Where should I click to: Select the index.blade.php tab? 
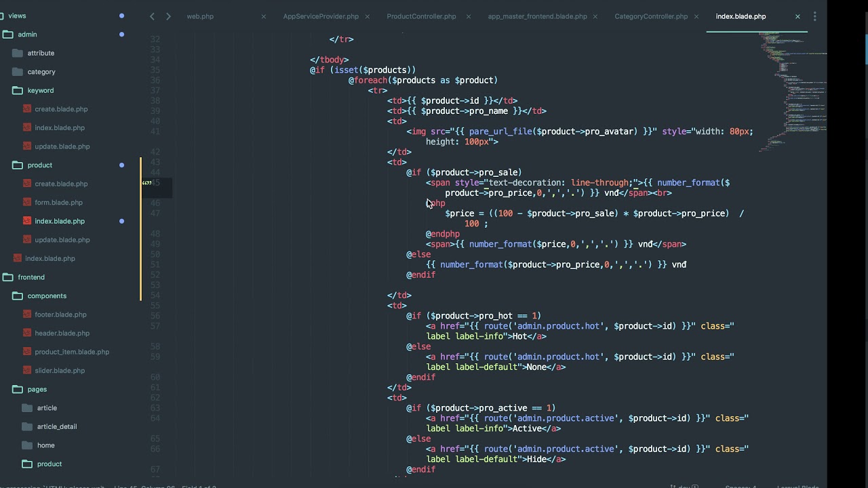click(x=741, y=16)
